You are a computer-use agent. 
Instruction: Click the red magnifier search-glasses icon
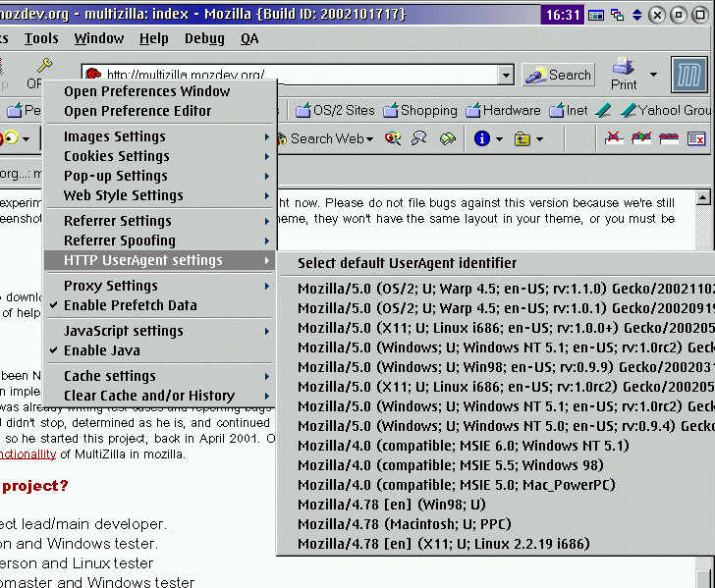pyautogui.click(x=392, y=138)
